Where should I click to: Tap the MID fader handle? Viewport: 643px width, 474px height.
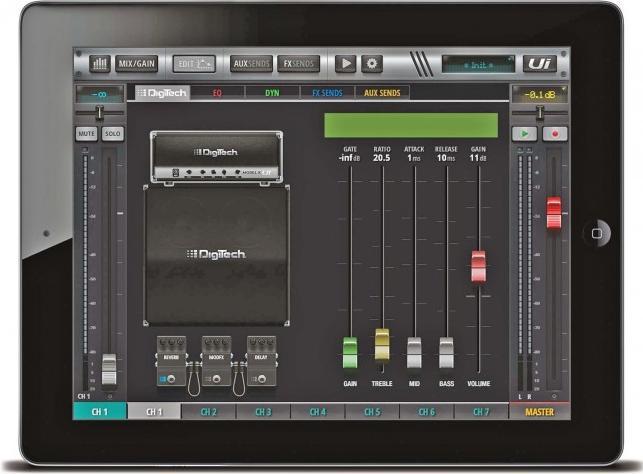click(414, 353)
